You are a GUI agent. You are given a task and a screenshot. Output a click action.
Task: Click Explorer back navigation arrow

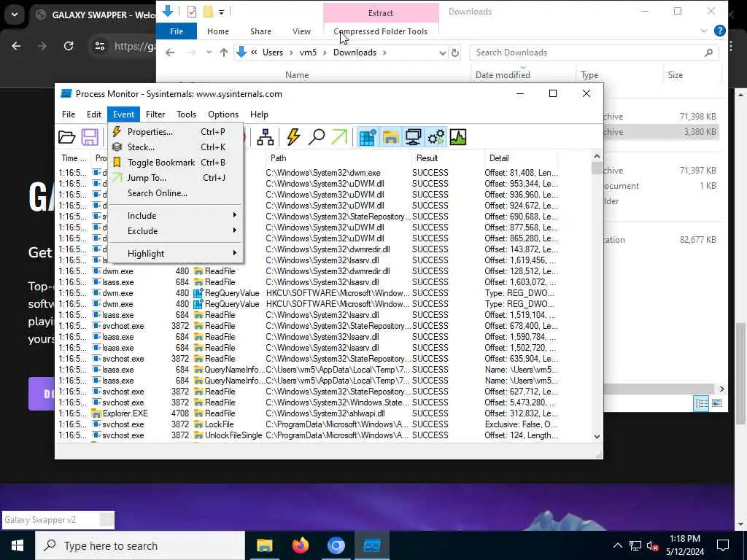(x=170, y=52)
